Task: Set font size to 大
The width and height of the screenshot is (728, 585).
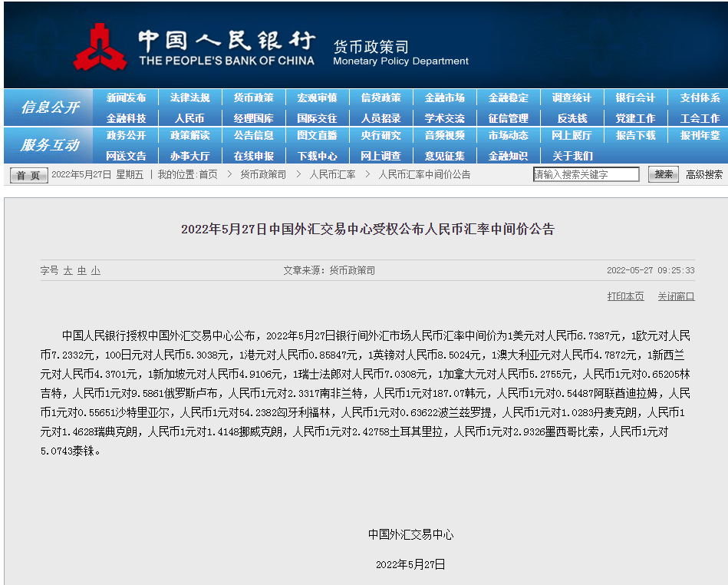Action: [68, 271]
